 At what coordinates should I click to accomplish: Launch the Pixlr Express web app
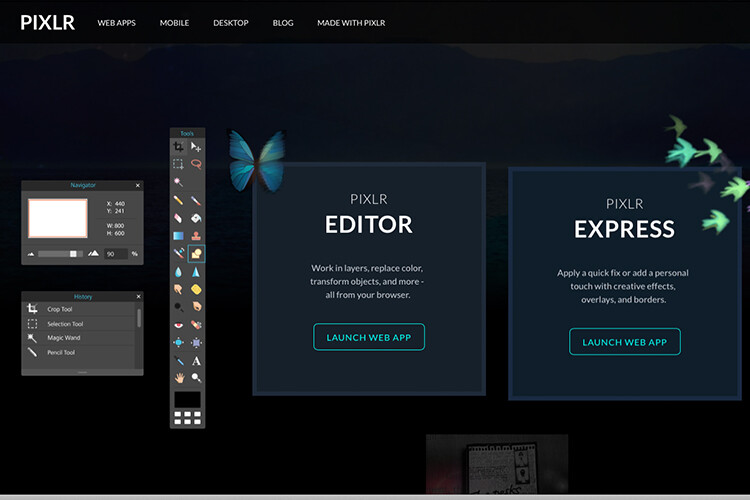click(x=625, y=342)
